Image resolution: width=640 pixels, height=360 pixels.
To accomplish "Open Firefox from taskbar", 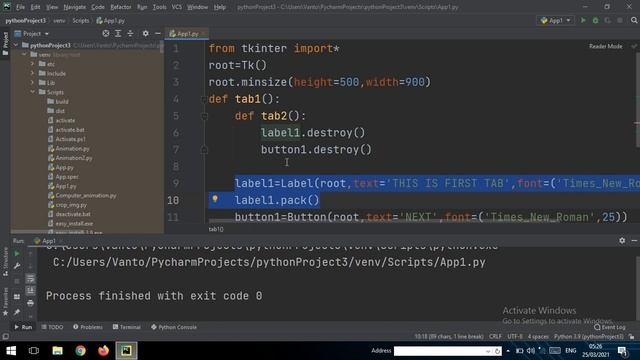I will click(x=103, y=351).
